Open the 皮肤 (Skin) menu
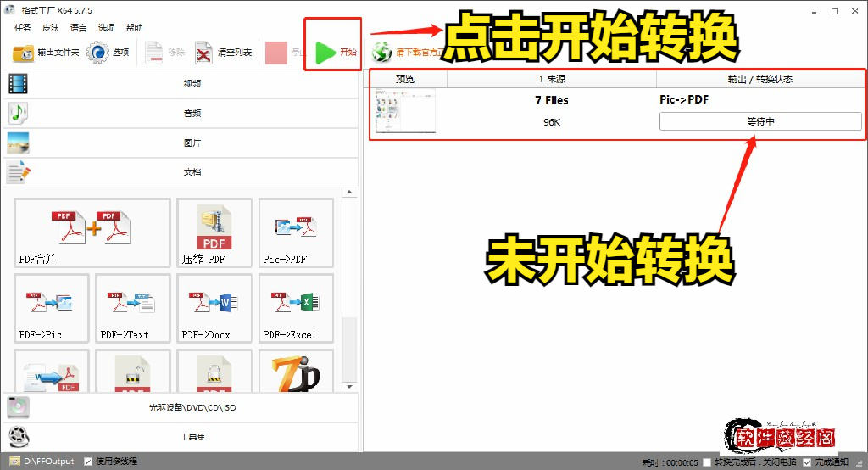868x470 pixels. (x=50, y=27)
